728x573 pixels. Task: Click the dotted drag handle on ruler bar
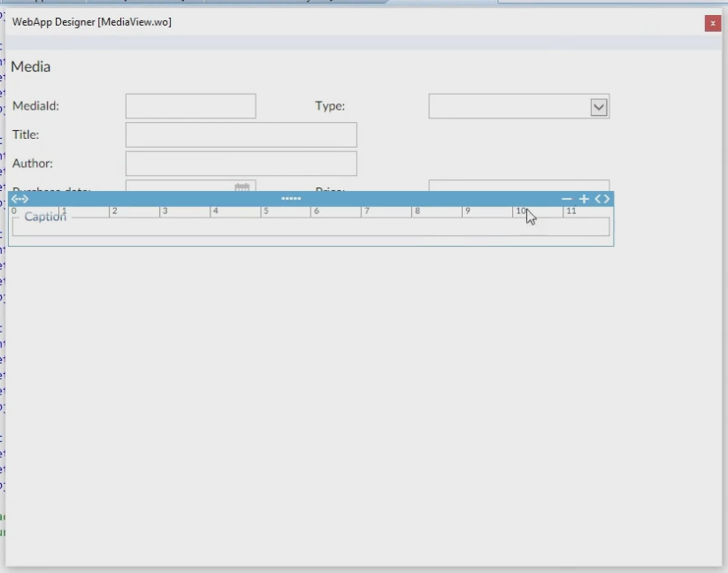coord(291,199)
